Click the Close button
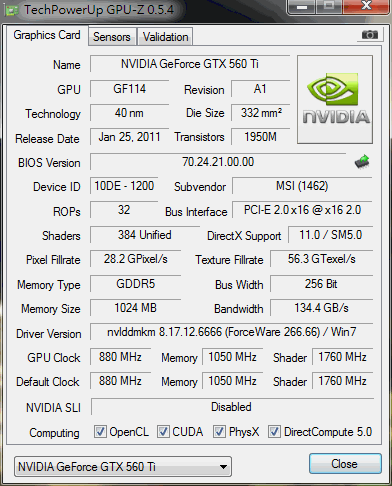The width and height of the screenshot is (392, 486). pos(345,464)
